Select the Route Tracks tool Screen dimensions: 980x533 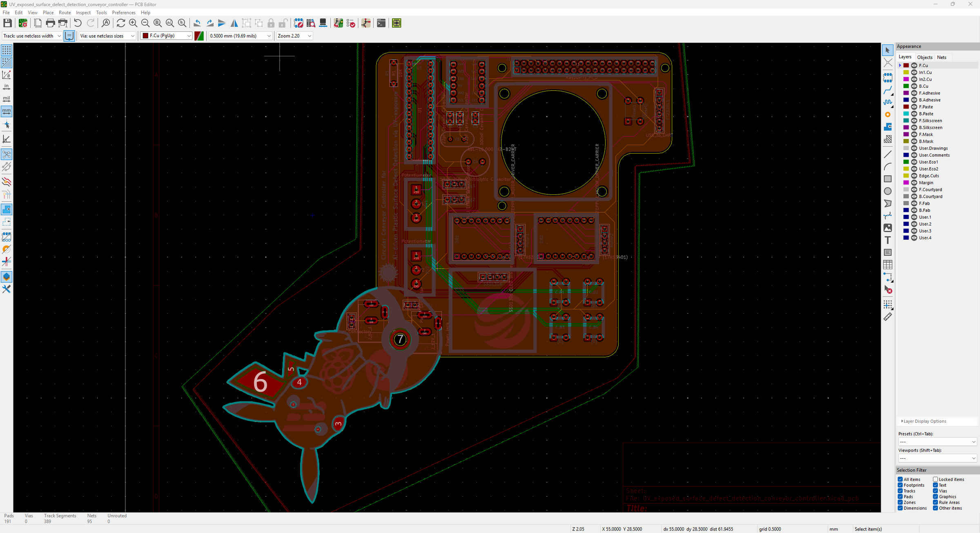coord(888,90)
